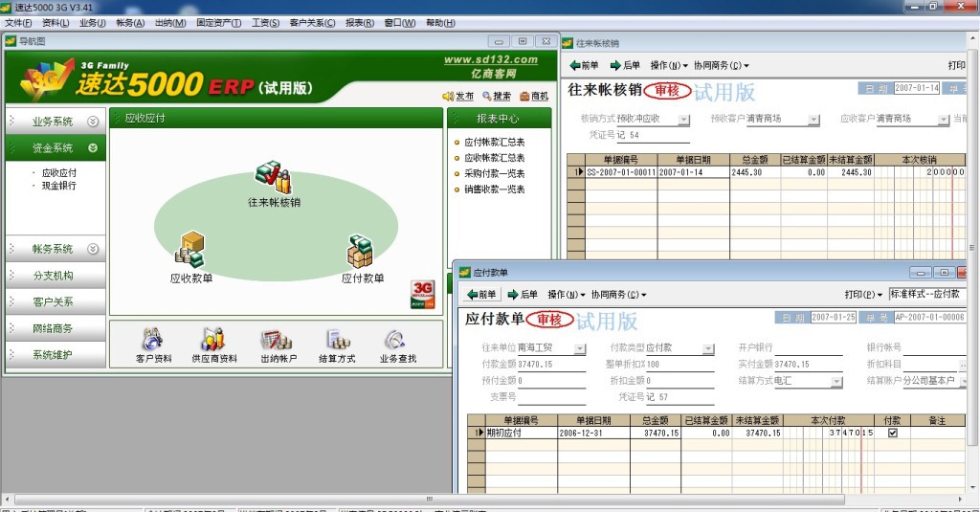Open www.sd132.com link
The height and width of the screenshot is (512, 980).
click(491, 60)
